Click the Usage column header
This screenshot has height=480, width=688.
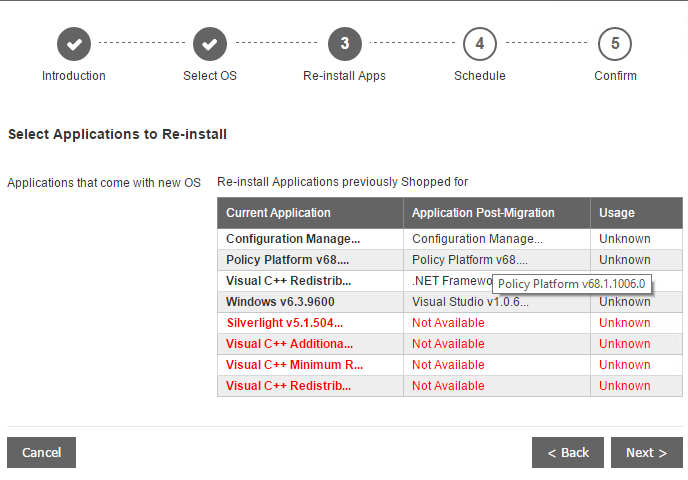pos(617,213)
